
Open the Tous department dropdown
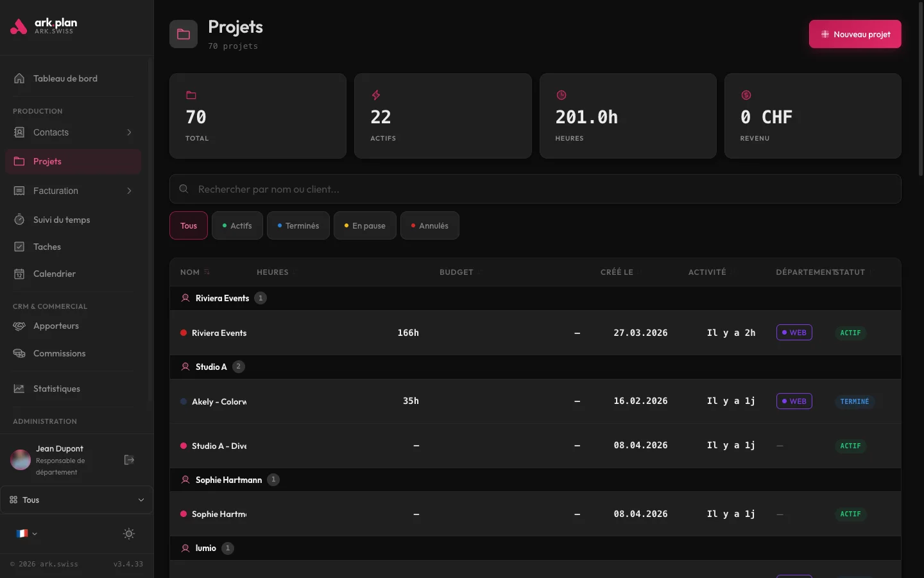click(76, 500)
